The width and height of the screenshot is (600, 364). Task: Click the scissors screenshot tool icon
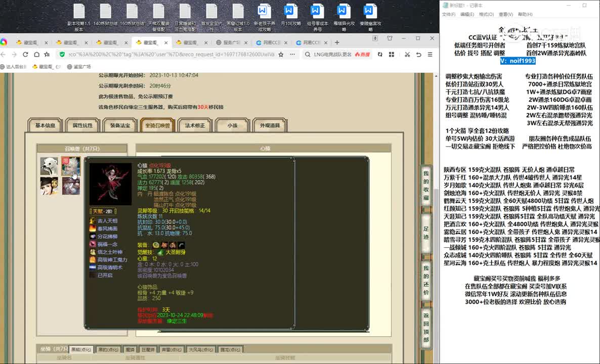coord(407,54)
